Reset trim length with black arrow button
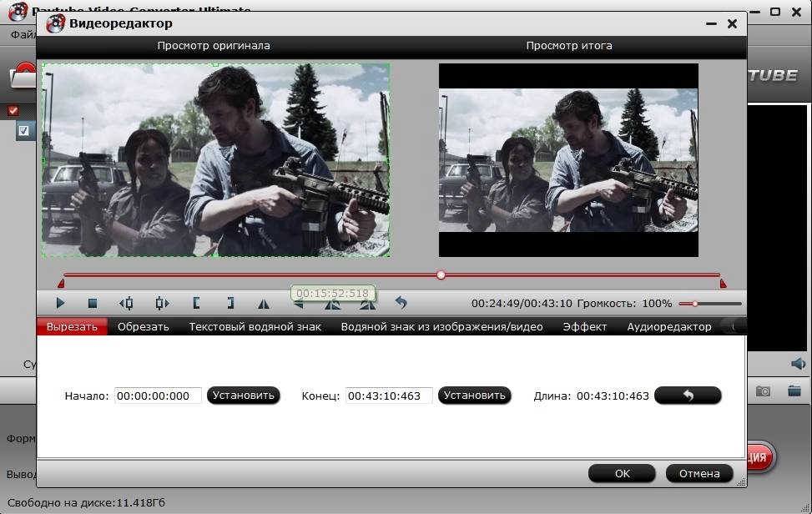Screen dimensions: 812x514 [688, 396]
